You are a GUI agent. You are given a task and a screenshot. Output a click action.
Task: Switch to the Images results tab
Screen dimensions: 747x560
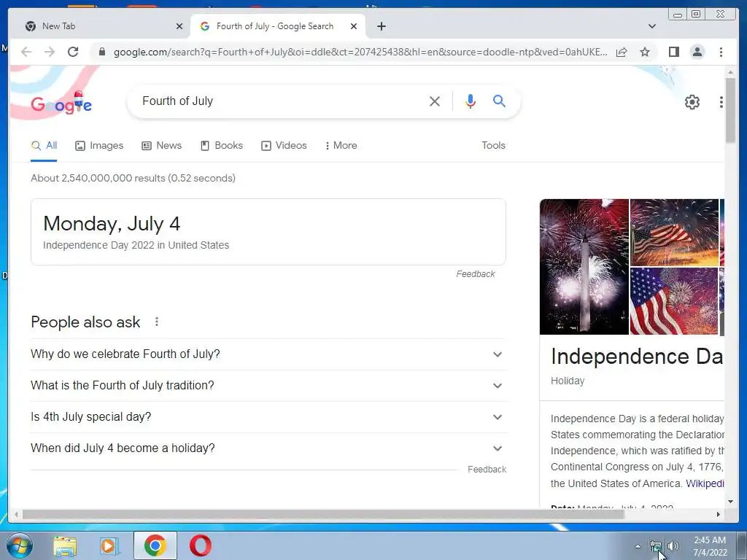tap(99, 146)
